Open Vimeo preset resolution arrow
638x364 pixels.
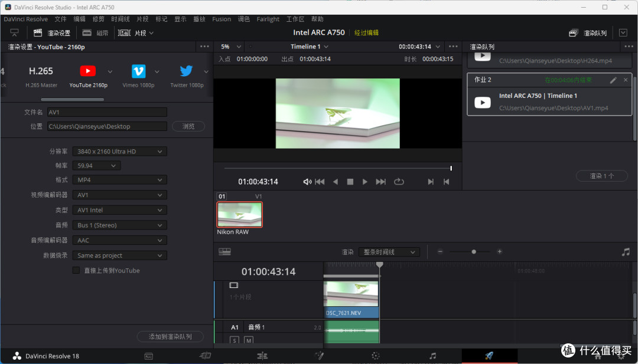coord(157,71)
